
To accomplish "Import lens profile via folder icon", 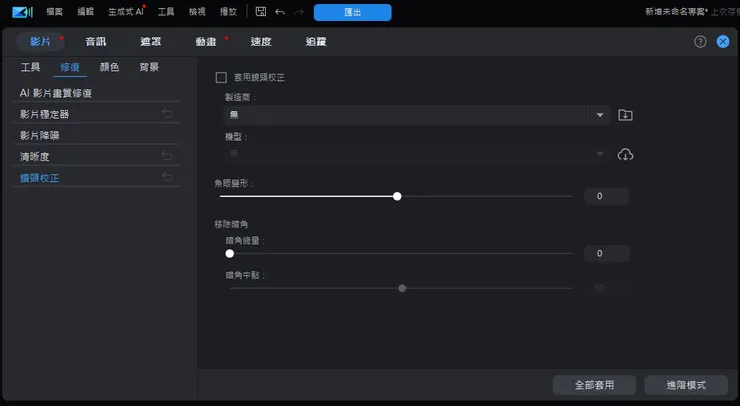I will pyautogui.click(x=625, y=115).
